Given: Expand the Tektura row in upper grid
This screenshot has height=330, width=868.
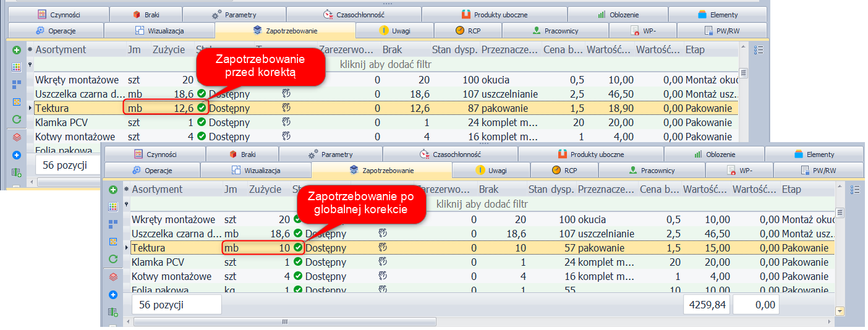Looking at the screenshot, I should (x=30, y=108).
